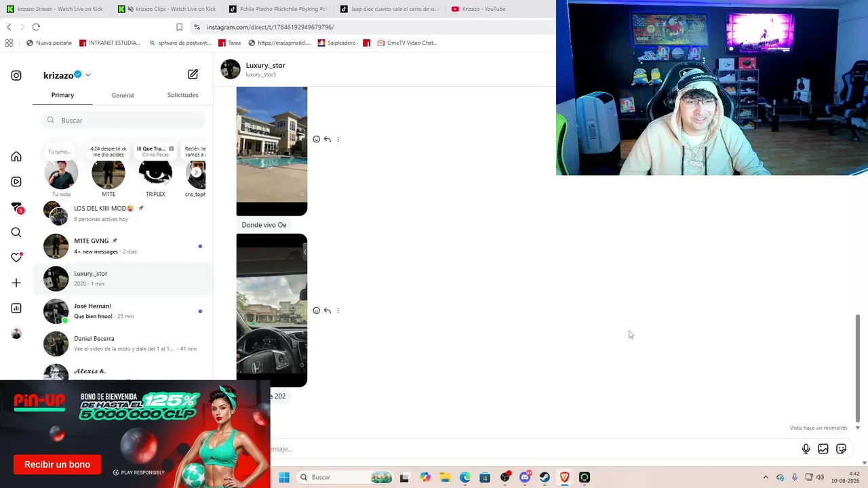The image size is (868, 488).
Task: Click the Brave browser taskbar icon
Action: (x=564, y=477)
